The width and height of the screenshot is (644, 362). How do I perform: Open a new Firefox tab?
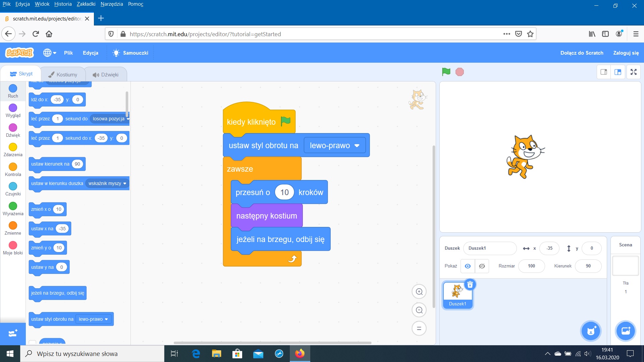click(x=101, y=18)
